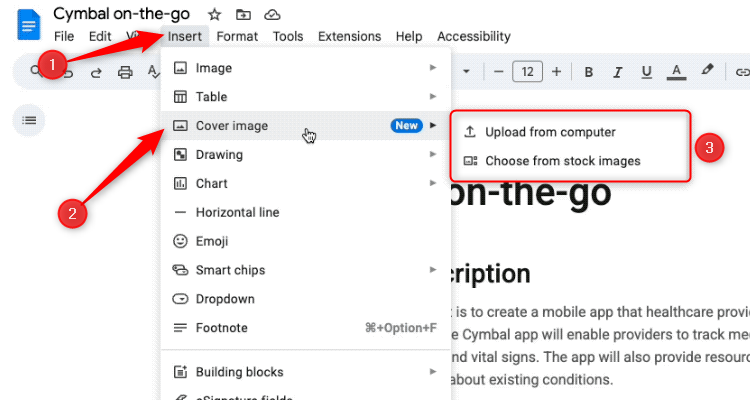
Task: Click the move to folder icon
Action: coord(243,14)
